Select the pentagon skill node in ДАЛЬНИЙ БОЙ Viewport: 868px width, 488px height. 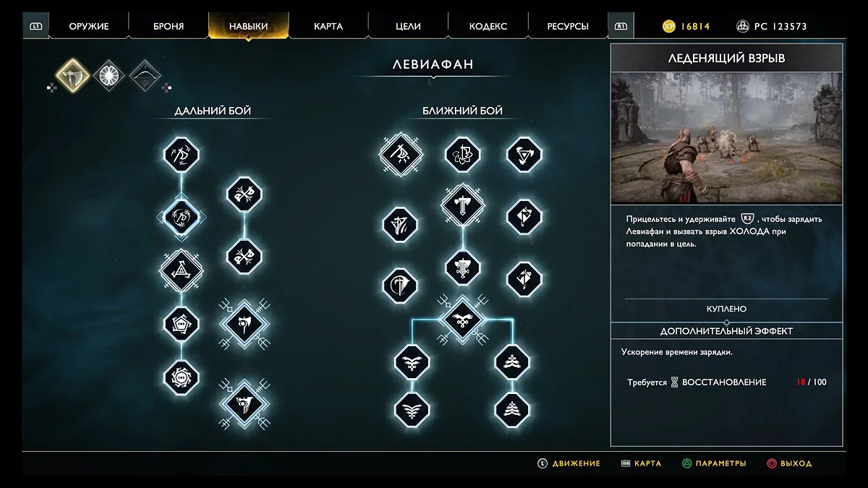pos(181,323)
